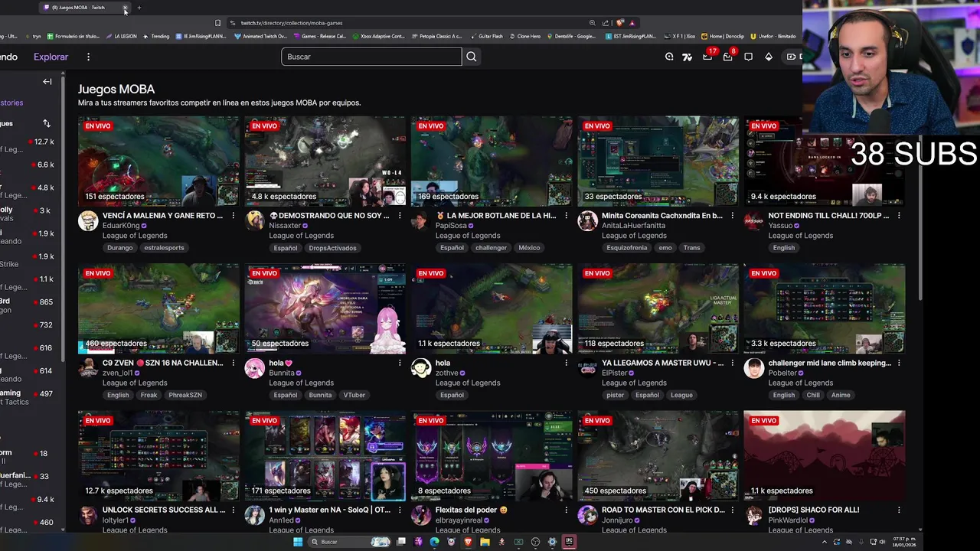
Task: Open options menu for LA MEJOR BOTLANE stream
Action: point(567,216)
